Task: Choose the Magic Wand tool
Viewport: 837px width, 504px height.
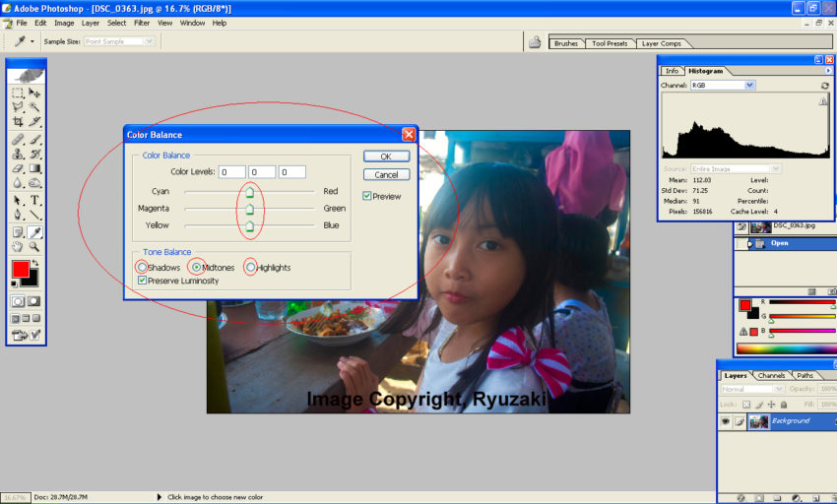Action: point(34,106)
